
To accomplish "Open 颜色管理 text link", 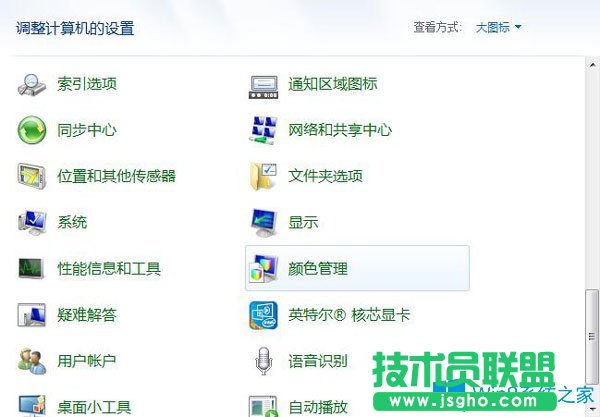I will tap(318, 269).
